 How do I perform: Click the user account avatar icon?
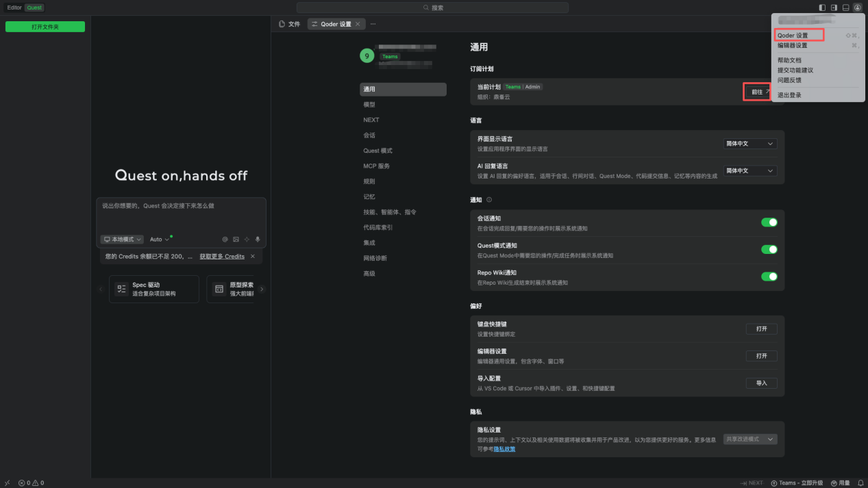tap(858, 8)
